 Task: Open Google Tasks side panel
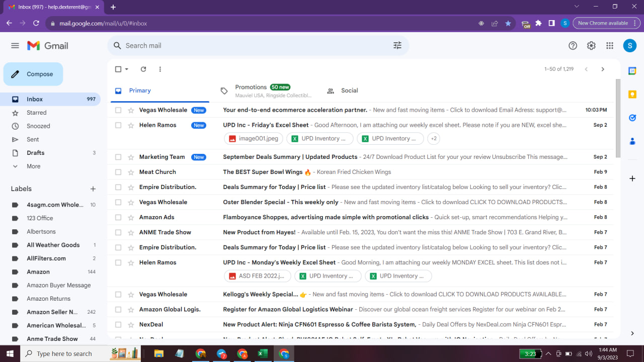pyautogui.click(x=632, y=118)
